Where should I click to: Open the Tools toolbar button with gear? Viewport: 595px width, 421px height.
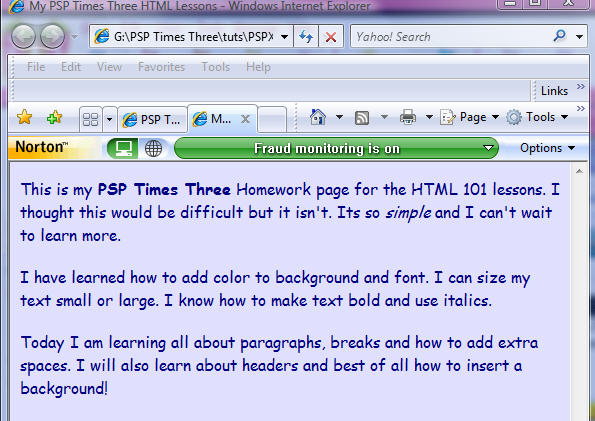point(537,117)
